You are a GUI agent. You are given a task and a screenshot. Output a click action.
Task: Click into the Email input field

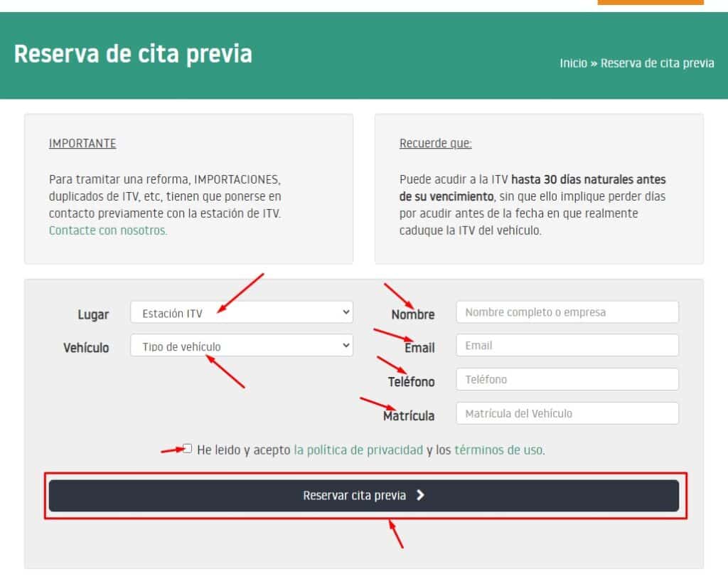point(567,345)
